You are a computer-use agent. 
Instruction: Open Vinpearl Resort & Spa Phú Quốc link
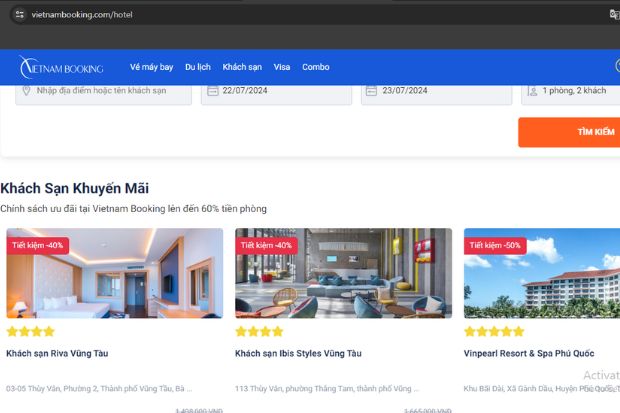[529, 353]
